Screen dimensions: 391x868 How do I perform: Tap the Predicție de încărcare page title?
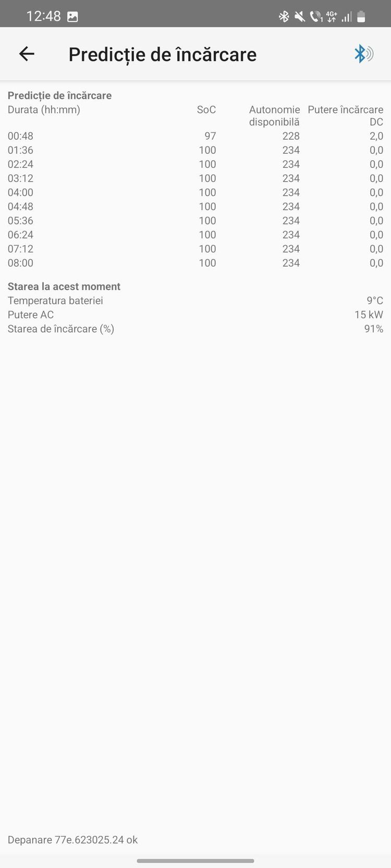point(162,54)
